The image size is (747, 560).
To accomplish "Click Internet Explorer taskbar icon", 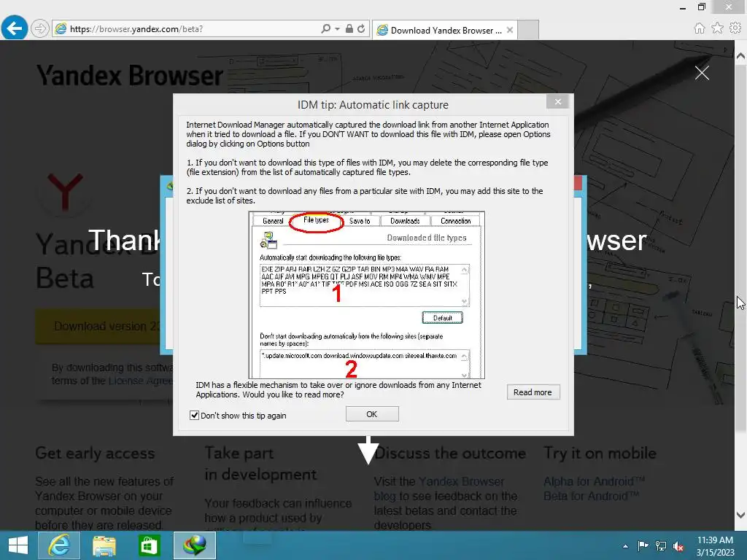I will [58, 545].
